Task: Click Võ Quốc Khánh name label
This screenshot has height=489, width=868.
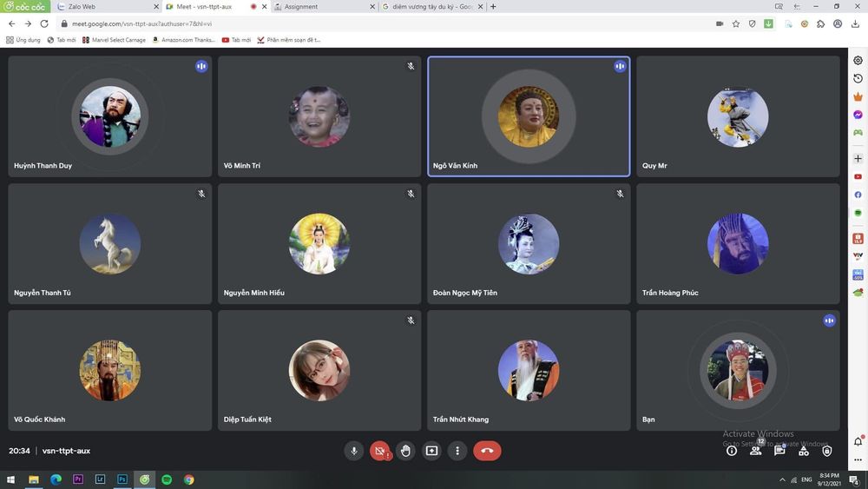Action: [x=39, y=420]
